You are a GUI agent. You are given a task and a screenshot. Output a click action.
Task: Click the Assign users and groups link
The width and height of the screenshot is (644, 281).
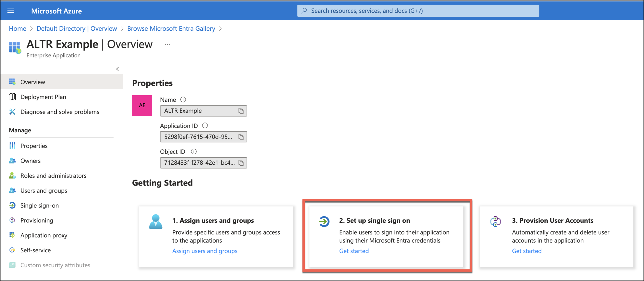tap(205, 251)
